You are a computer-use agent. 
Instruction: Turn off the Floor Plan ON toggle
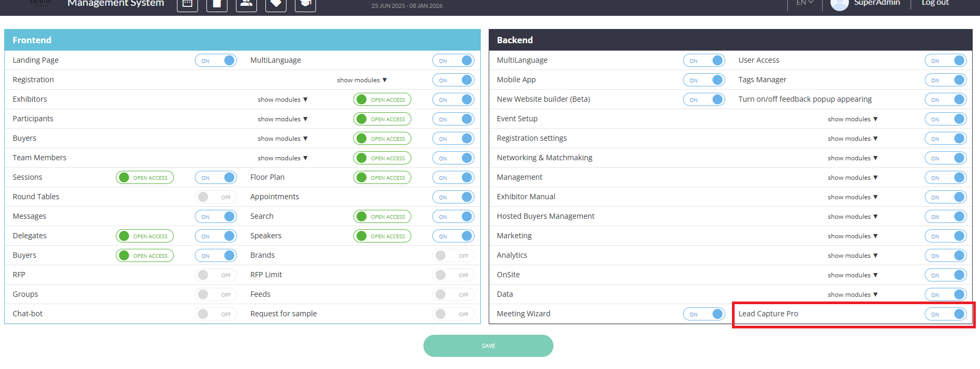point(453,178)
